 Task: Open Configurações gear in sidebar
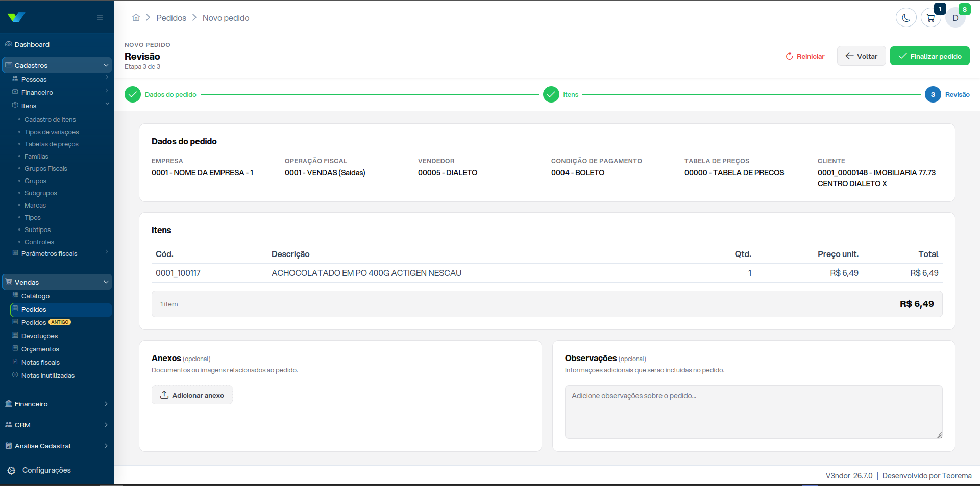click(x=39, y=470)
